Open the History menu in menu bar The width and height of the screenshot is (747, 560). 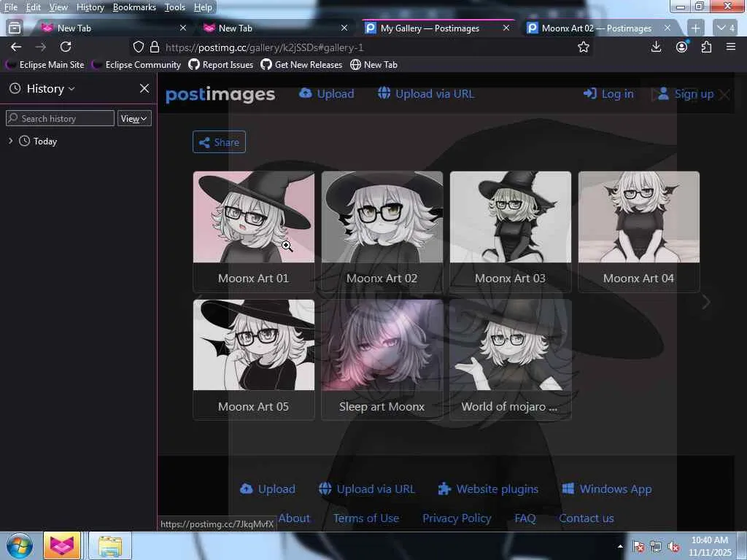click(90, 7)
